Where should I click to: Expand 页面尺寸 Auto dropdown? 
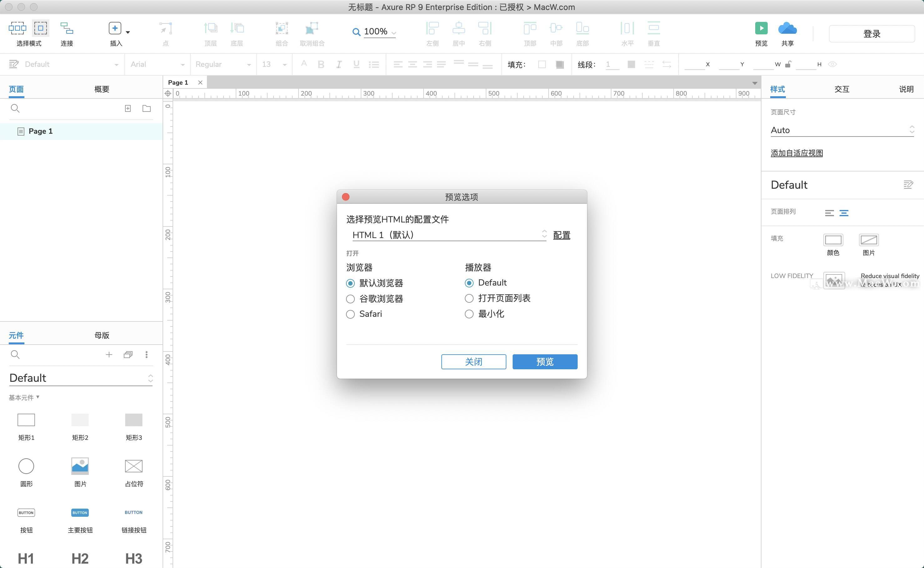pos(913,130)
